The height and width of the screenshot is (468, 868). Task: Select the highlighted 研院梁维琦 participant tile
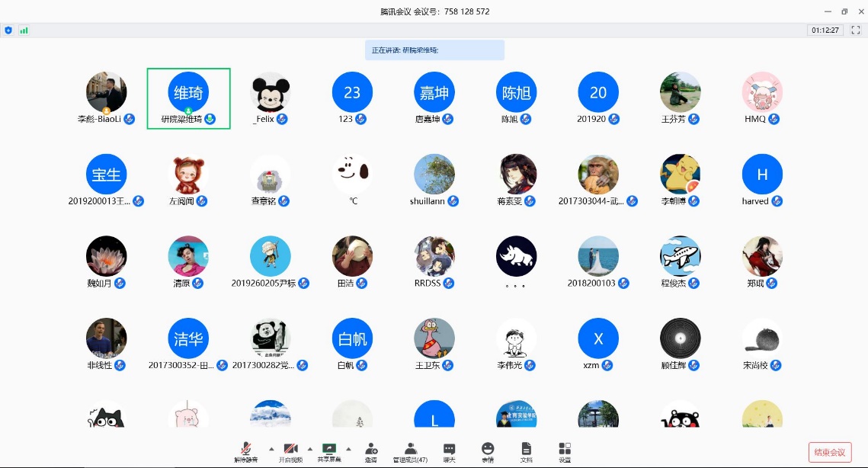188,98
